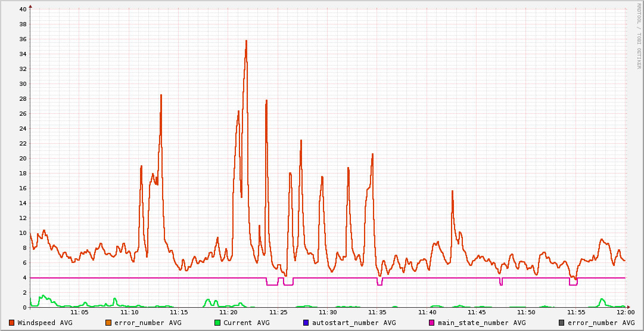Click the 11:20 time axis label
The image size is (644, 331).
228,312
